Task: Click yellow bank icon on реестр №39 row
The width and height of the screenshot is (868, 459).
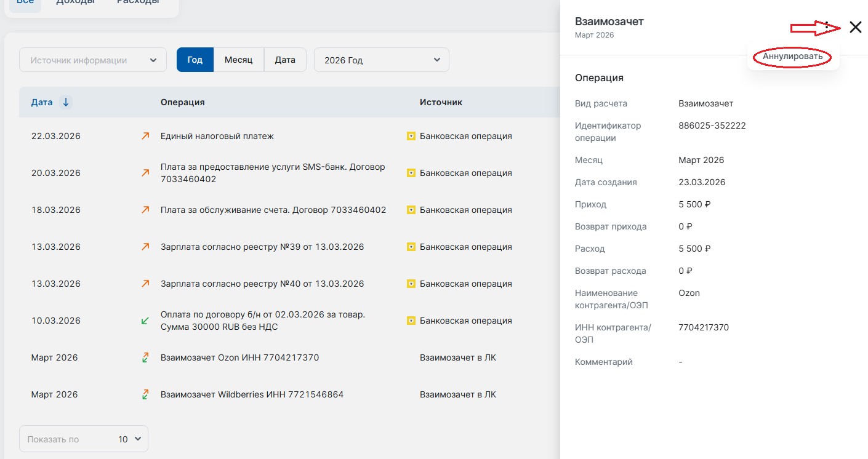Action: [411, 247]
